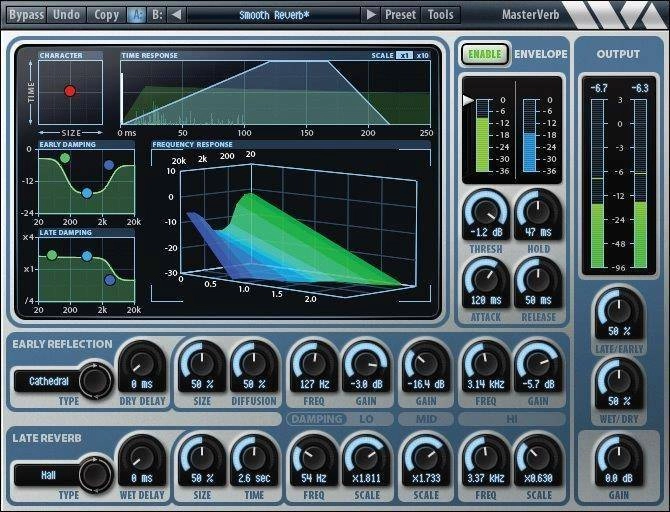Click the WET DELAY knob
Screen dimensions: 670x512
point(142,460)
